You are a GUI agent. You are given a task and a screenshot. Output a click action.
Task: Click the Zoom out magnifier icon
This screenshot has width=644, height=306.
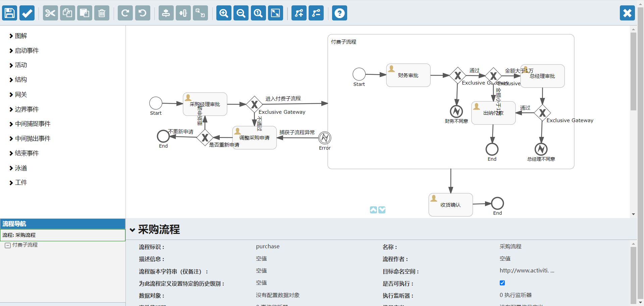pyautogui.click(x=241, y=13)
